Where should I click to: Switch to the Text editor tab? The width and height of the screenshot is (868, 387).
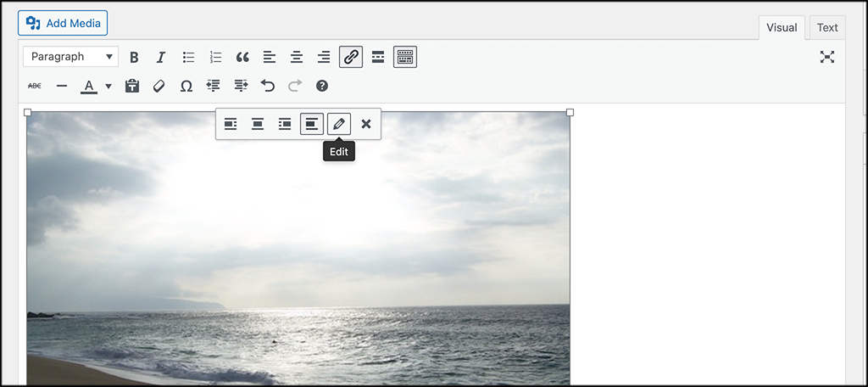[827, 27]
